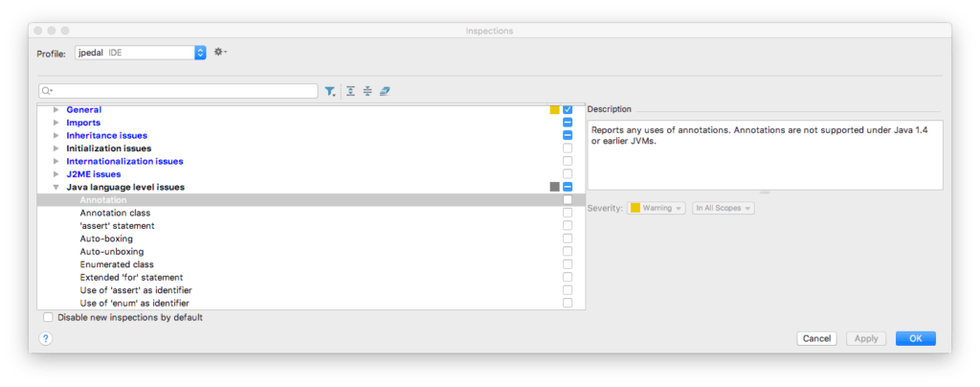
Task: Click the Expand All tree icon
Action: point(351,91)
